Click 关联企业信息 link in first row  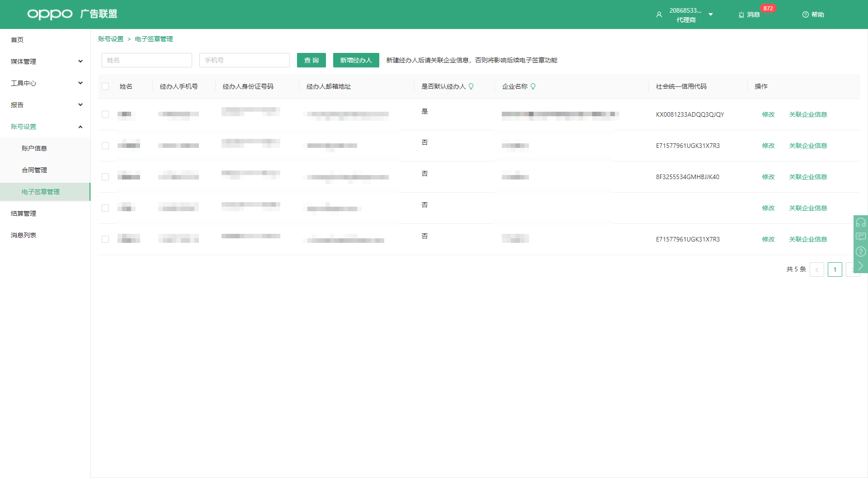808,114
